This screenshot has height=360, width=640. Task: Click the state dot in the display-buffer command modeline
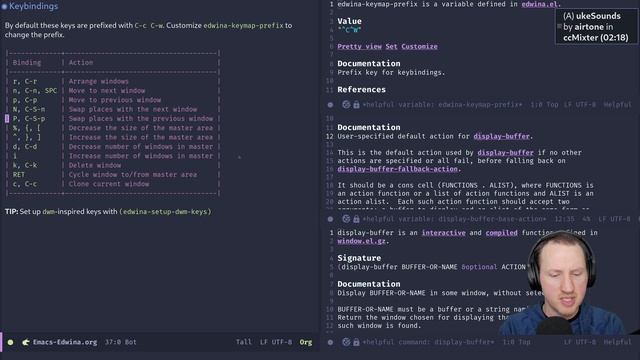330,342
